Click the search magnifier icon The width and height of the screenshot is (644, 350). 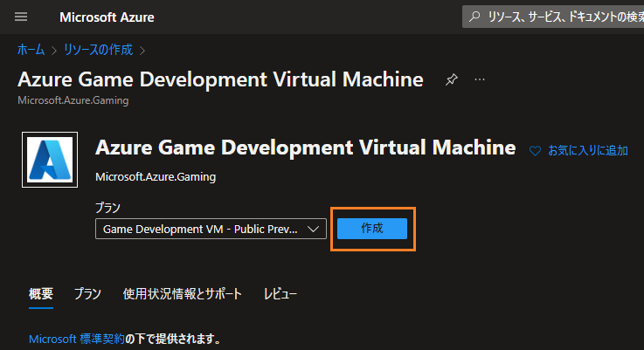[474, 17]
